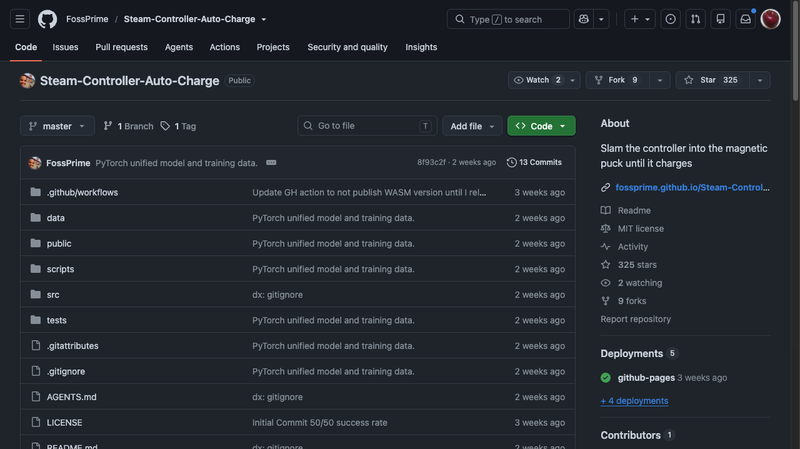The height and width of the screenshot is (449, 800).
Task: Switch to Agents tab
Action: [x=179, y=47]
